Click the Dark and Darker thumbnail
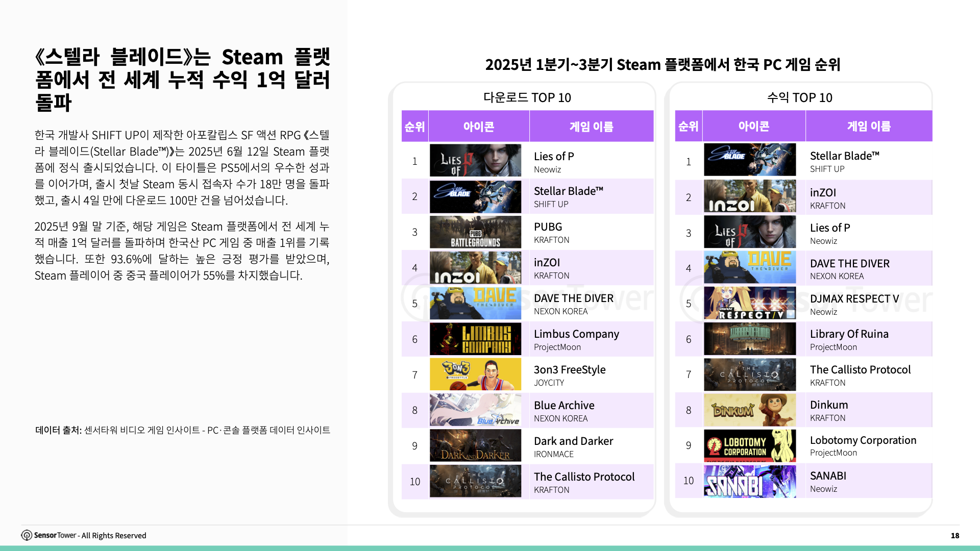 click(x=476, y=445)
